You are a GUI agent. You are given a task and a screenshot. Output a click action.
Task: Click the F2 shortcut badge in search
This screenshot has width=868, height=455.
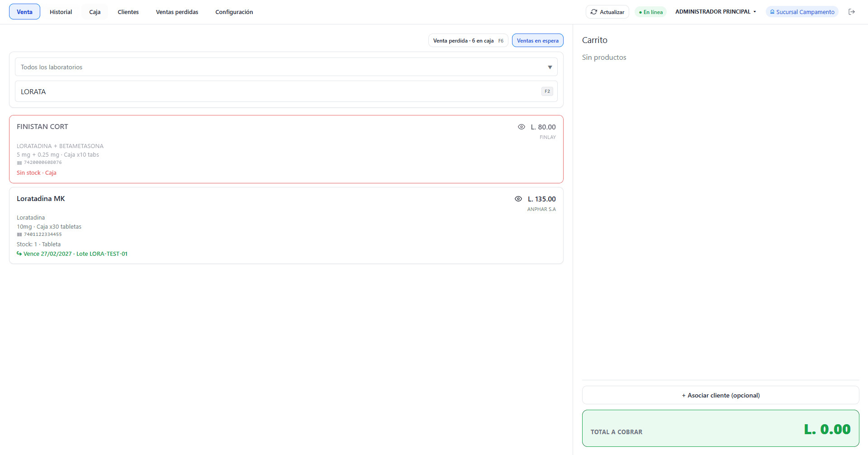pos(547,91)
